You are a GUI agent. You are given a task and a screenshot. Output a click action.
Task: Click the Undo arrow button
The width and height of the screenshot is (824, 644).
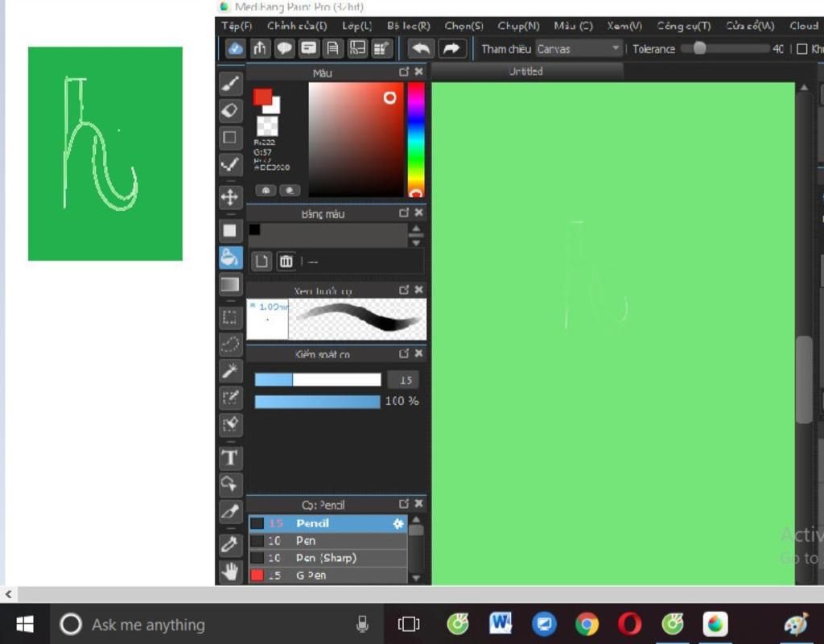point(420,49)
